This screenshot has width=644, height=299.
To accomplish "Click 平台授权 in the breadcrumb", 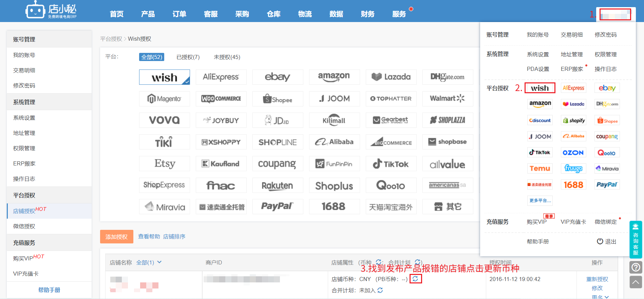I will pos(111,39).
